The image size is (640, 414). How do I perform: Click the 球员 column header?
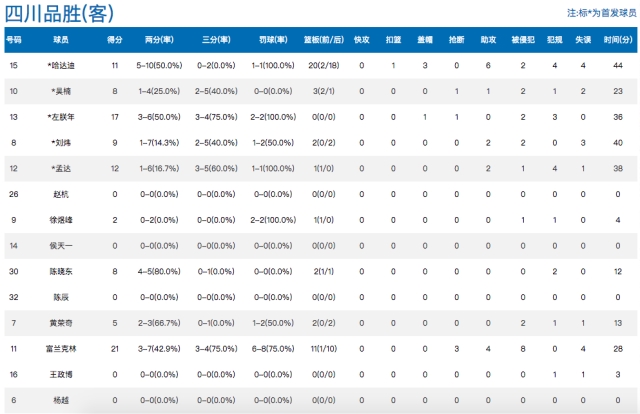coord(61,40)
